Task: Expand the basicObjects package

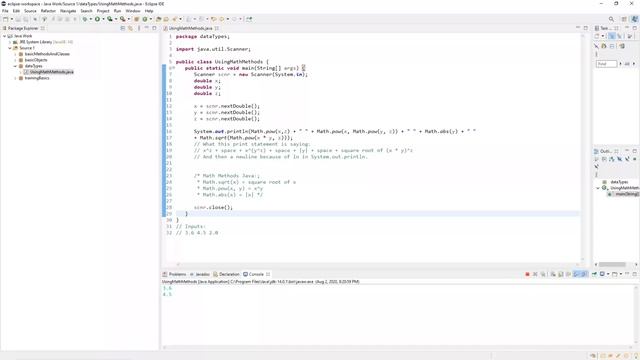Action: click(x=16, y=60)
